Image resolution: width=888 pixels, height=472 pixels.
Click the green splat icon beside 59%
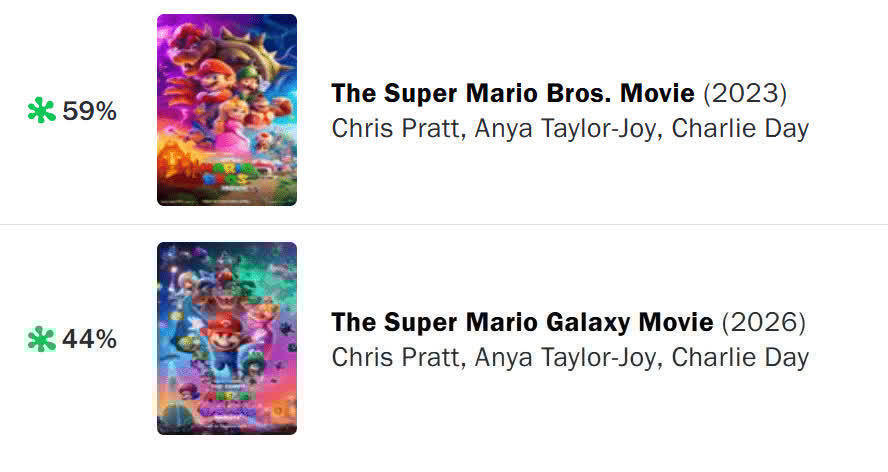tap(41, 112)
